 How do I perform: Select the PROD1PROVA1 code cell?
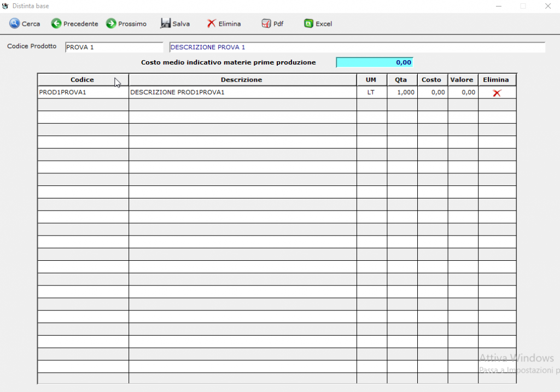pos(82,92)
